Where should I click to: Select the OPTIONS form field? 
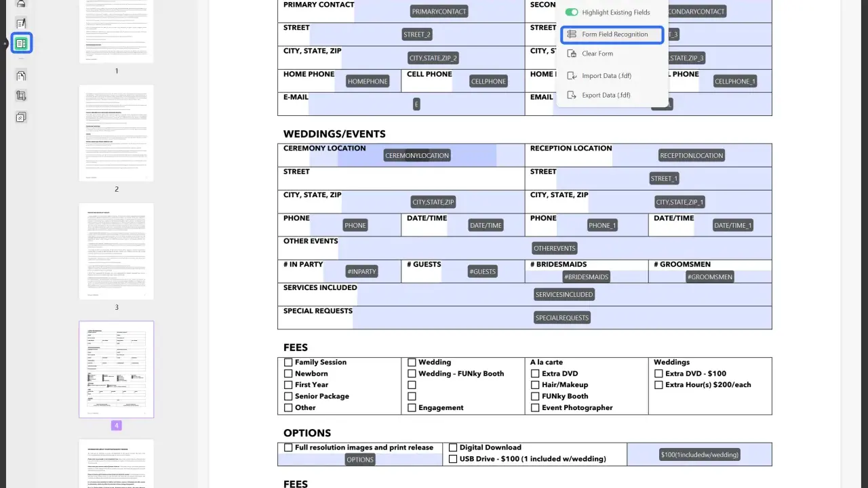click(x=360, y=459)
